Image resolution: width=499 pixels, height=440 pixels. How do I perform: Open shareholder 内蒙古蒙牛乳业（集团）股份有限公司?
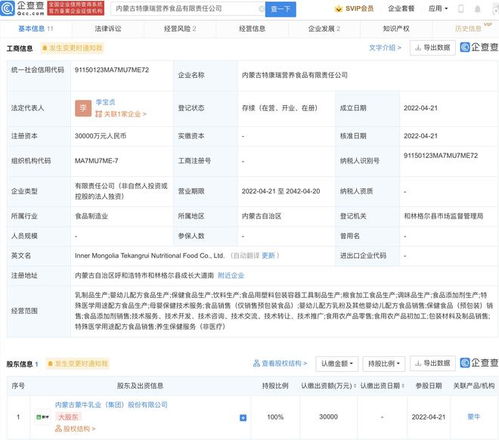point(111,405)
